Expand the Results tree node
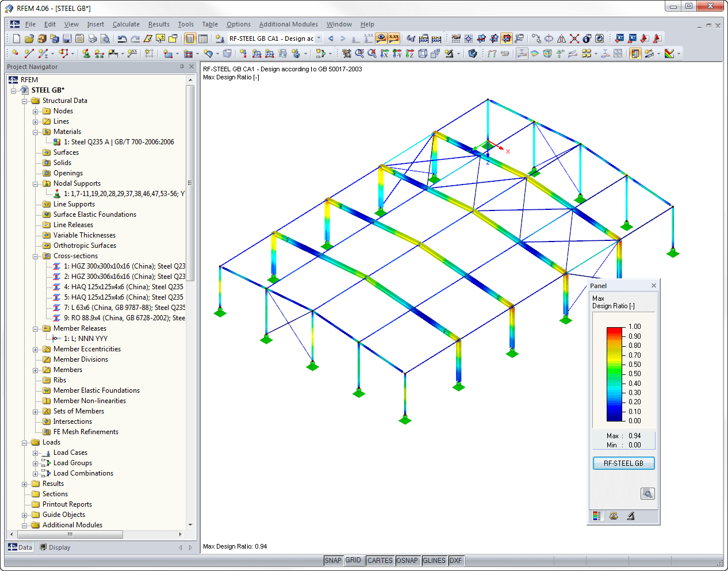This screenshot has height=571, width=728. click(x=25, y=484)
